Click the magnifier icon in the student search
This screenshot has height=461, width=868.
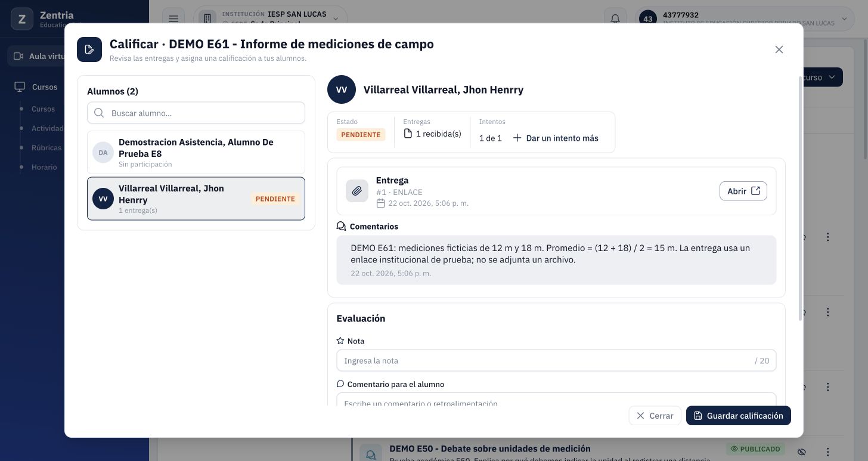click(x=99, y=113)
